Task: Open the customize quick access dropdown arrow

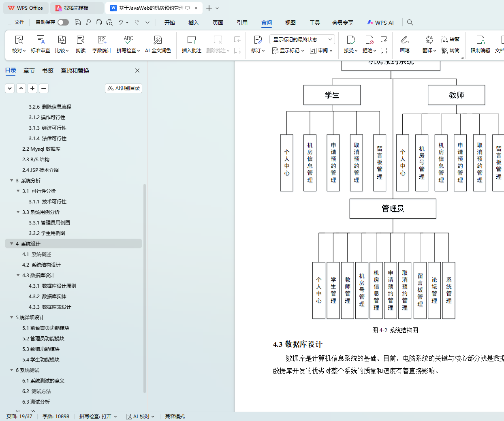Action: pos(147,22)
